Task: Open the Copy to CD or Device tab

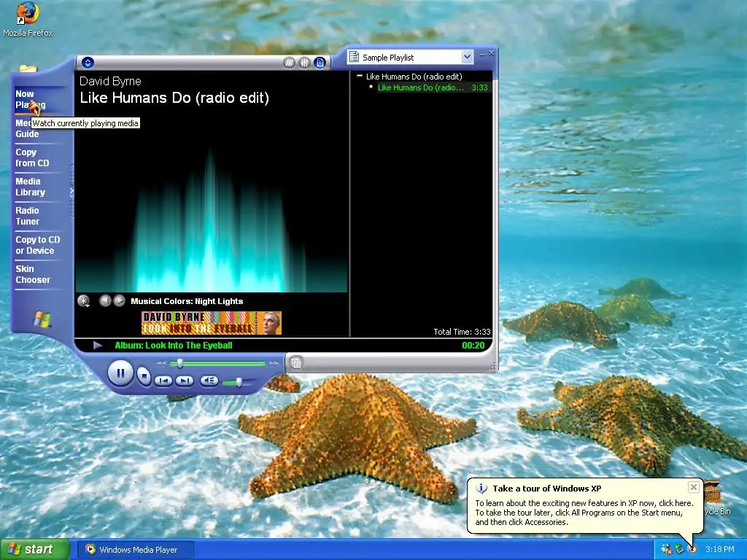Action: coord(38,245)
